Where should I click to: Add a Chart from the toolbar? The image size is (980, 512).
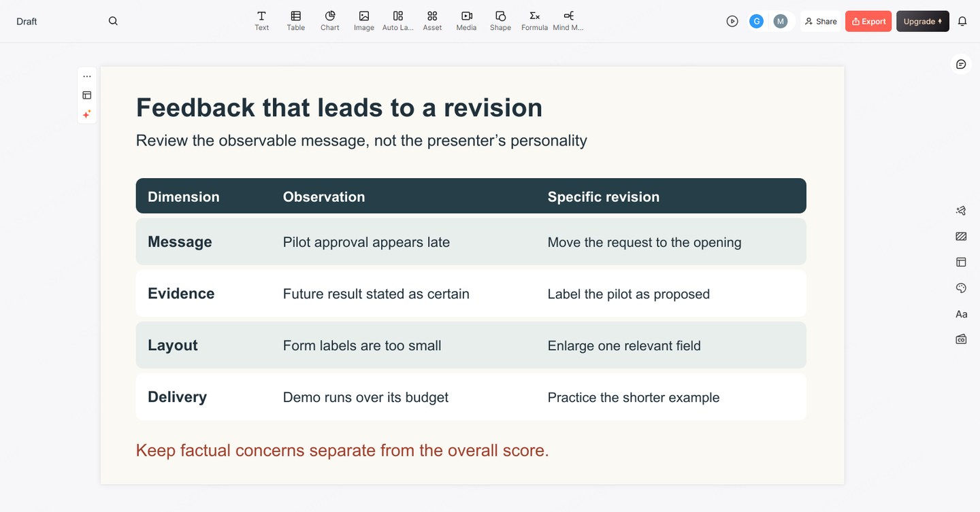(329, 21)
